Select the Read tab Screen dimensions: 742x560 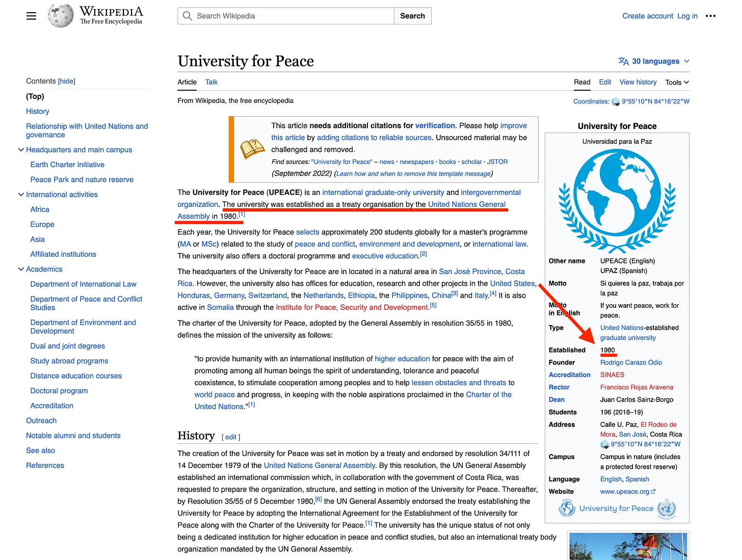point(582,82)
